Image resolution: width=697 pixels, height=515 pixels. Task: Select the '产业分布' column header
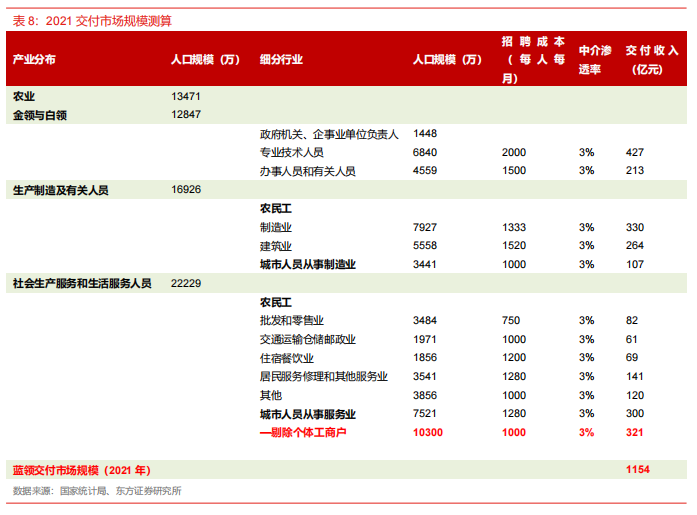click(34, 59)
